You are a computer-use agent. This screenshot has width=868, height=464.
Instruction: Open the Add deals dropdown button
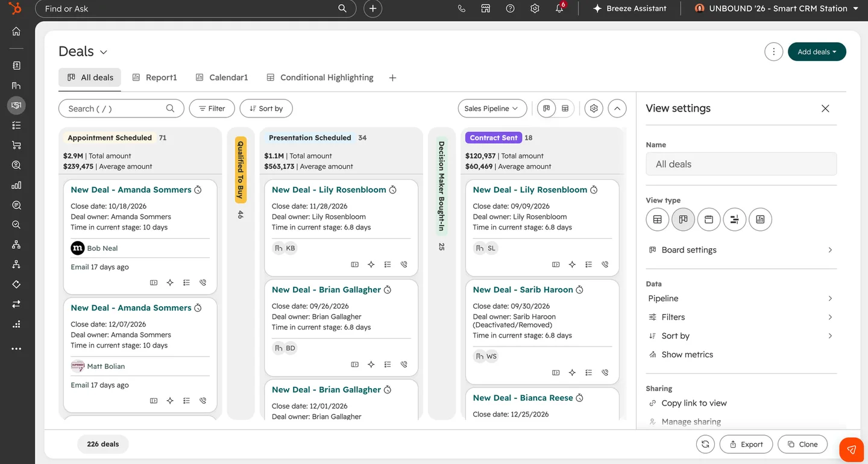pyautogui.click(x=817, y=52)
